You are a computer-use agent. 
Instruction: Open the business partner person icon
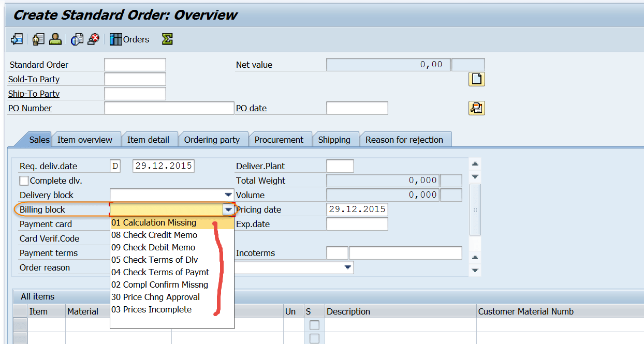click(55, 39)
